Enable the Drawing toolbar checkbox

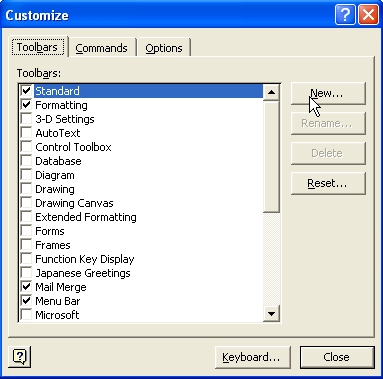[x=26, y=189]
